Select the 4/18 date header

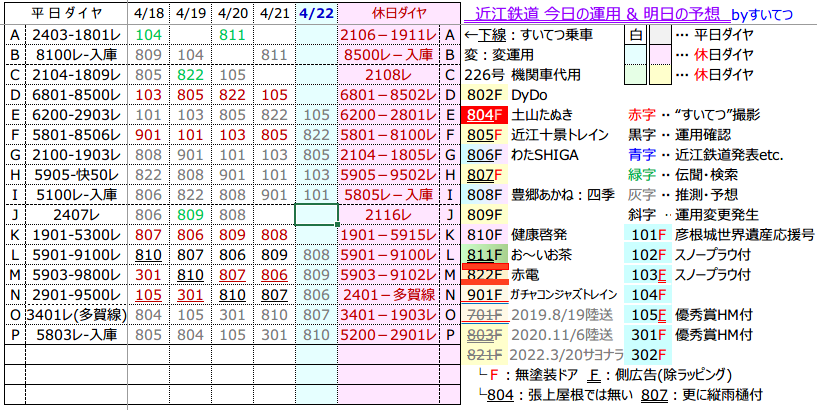148,14
